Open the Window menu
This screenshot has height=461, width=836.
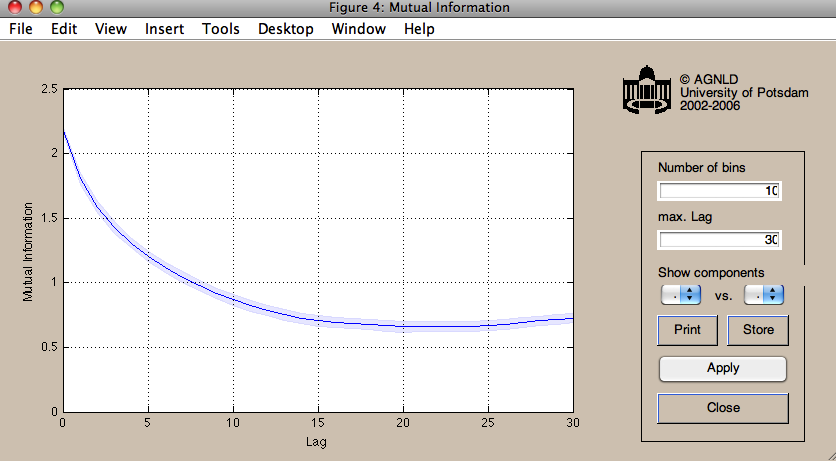(359, 29)
